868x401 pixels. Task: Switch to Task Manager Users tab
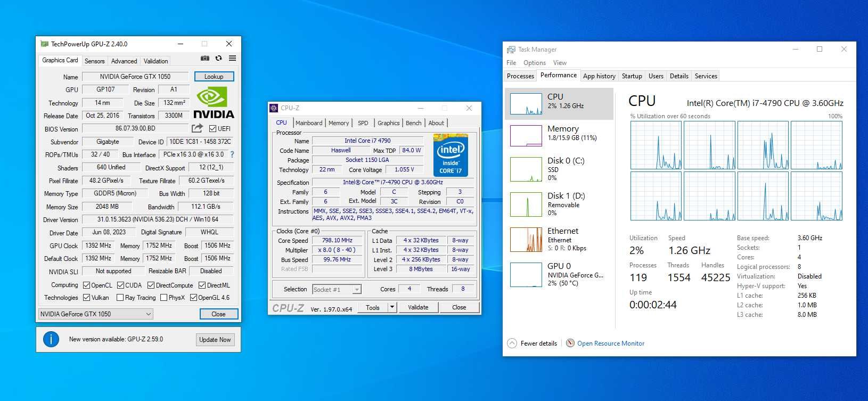(656, 76)
